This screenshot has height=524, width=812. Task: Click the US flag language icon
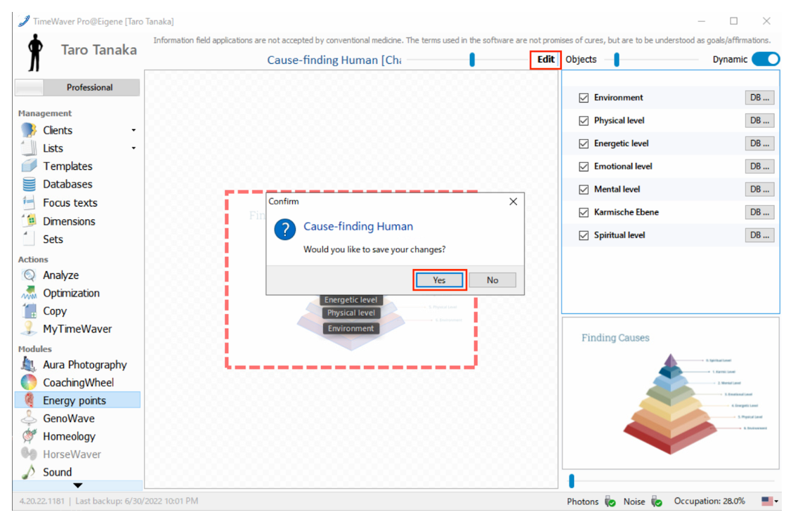767,501
